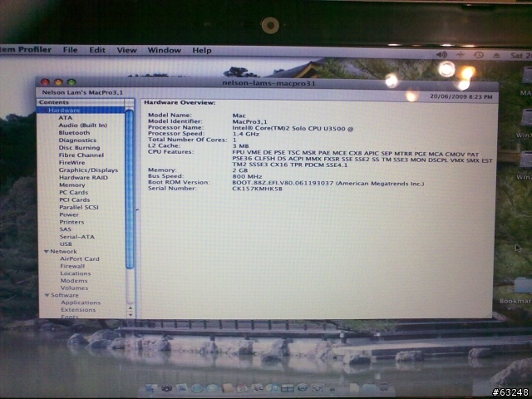Select Hardware RAID in the sidebar
Viewport: 532px width, 399px height.
click(x=83, y=177)
